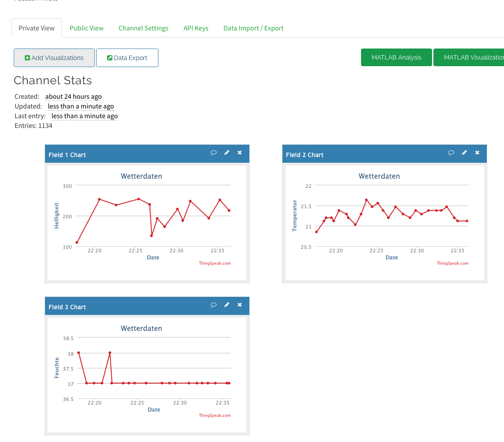
Task: Follow ThingSpeak.com link in Helligkeit chart
Action: pos(215,263)
